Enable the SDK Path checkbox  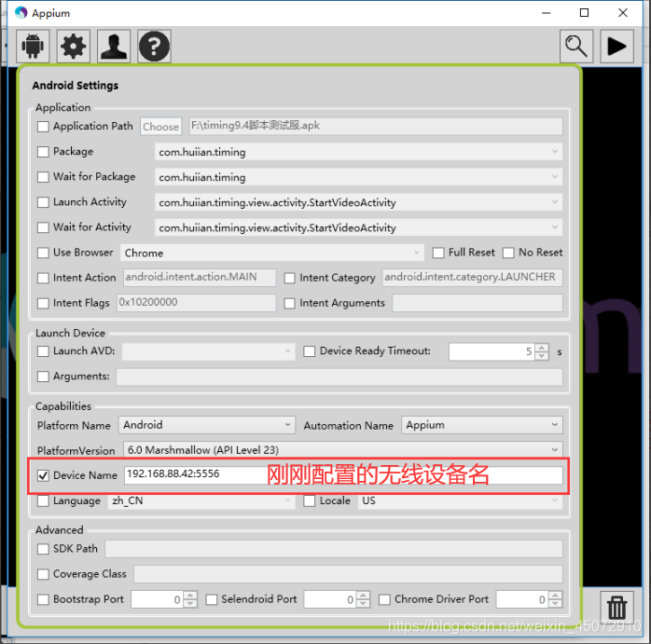[x=43, y=549]
